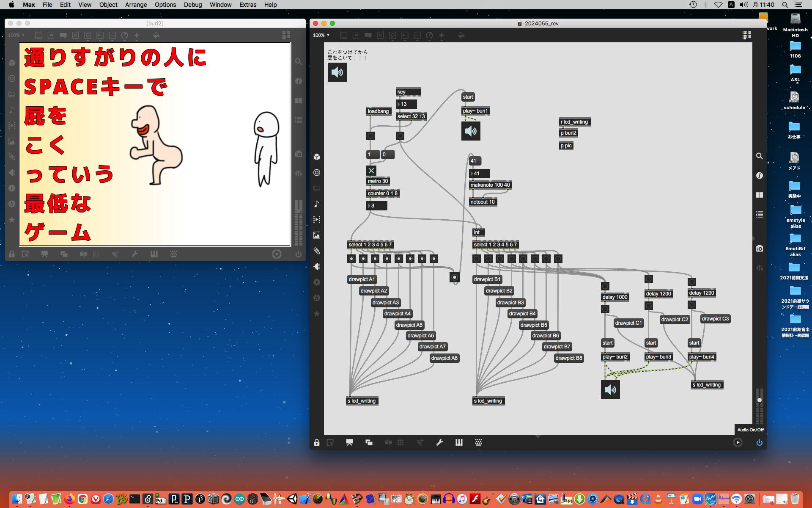Toggle Audio On/Off power button

point(760,442)
